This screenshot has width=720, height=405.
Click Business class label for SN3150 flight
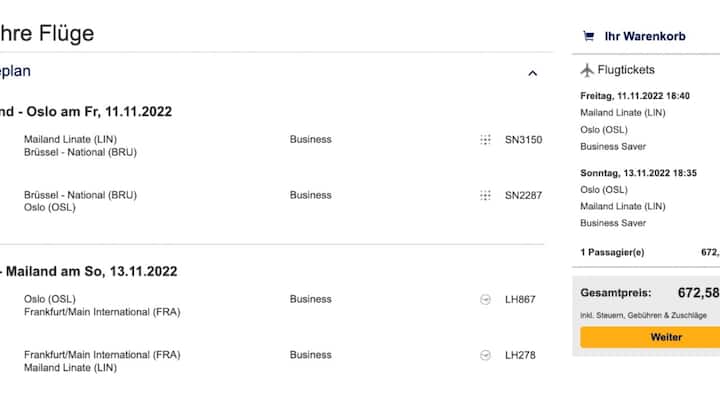coord(310,140)
